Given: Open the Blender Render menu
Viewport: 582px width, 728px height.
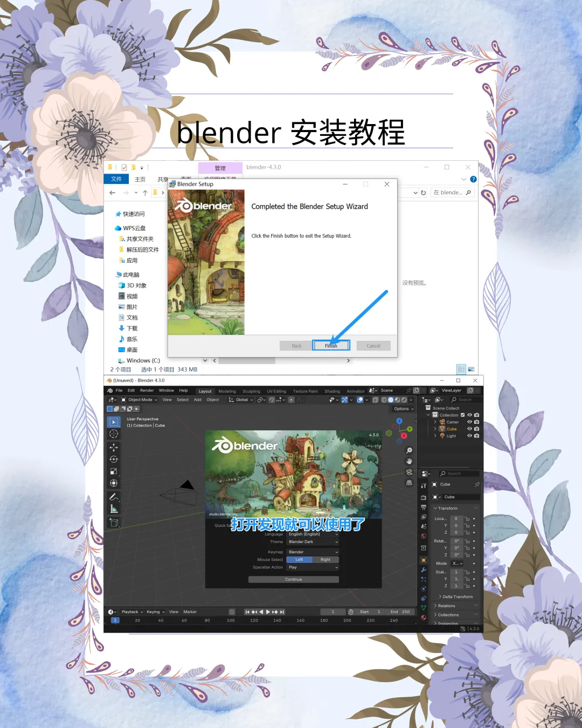Looking at the screenshot, I should 147,390.
